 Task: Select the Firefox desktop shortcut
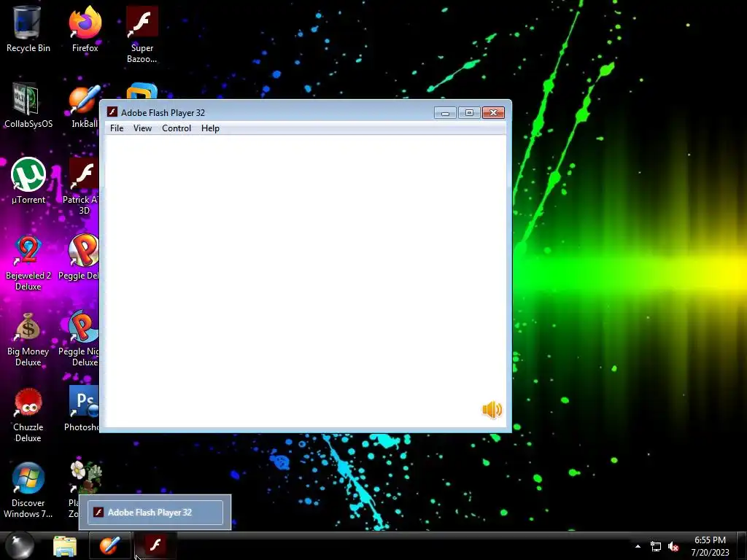[x=85, y=28]
